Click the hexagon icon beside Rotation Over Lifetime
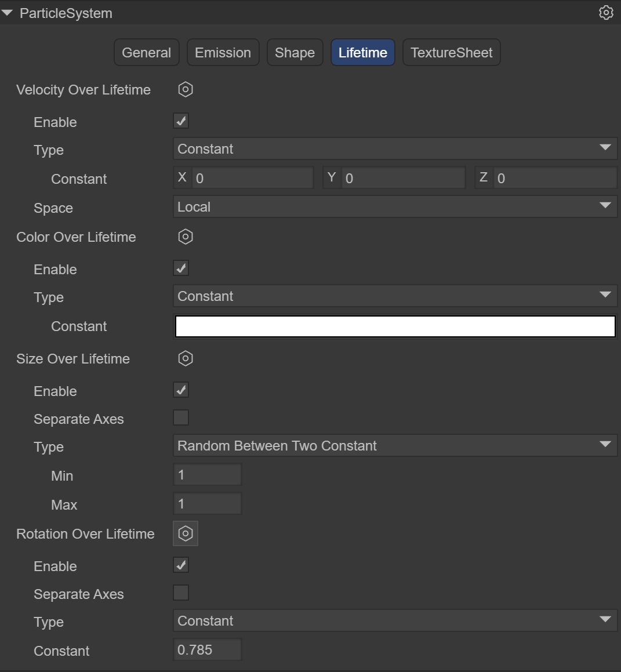This screenshot has height=672, width=621. [x=186, y=533]
